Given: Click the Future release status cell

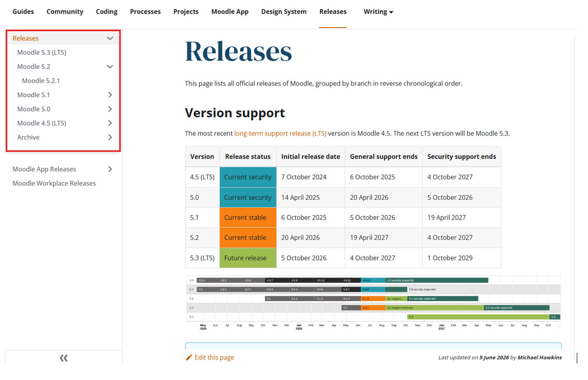Looking at the screenshot, I should (x=248, y=258).
